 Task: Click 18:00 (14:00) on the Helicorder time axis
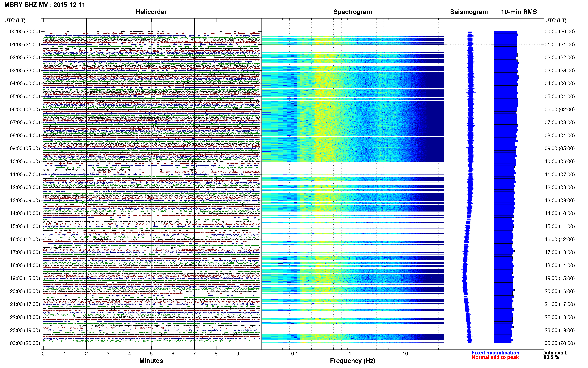(x=25, y=265)
